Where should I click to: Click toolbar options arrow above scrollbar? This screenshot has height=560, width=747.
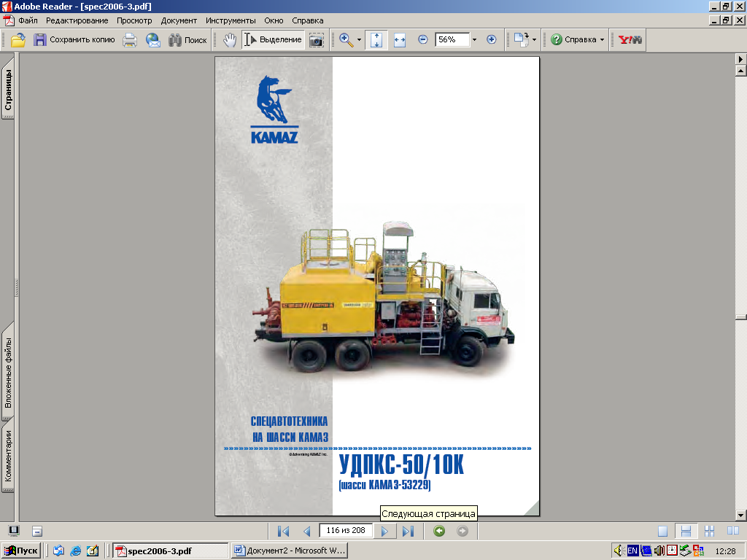point(741,59)
